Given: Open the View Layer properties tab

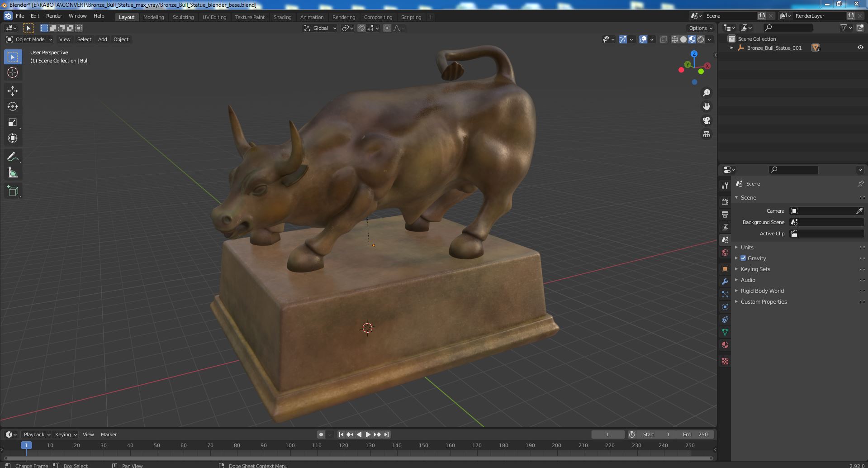Looking at the screenshot, I should 725,227.
